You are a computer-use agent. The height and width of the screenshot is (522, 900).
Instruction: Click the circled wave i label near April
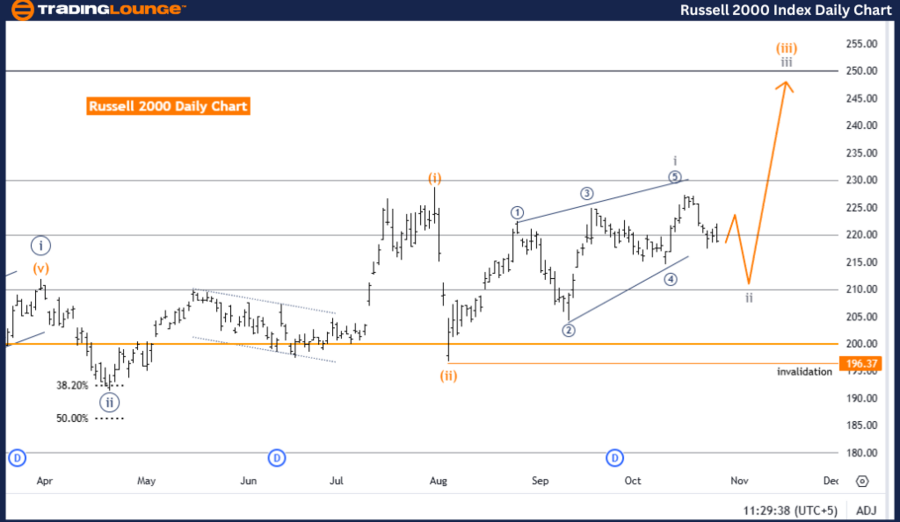tap(41, 246)
